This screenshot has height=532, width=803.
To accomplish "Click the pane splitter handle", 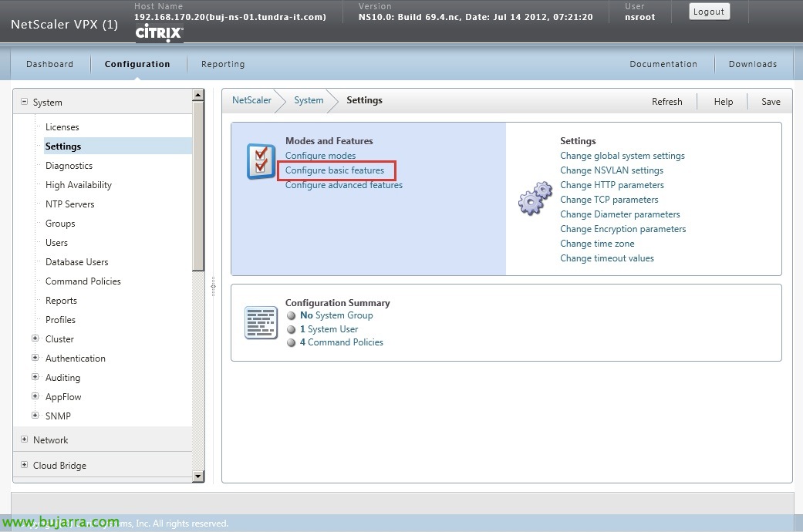I will click(x=213, y=287).
